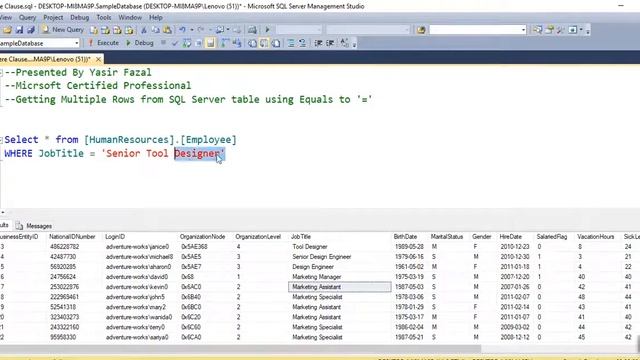This screenshot has height=360, width=640.
Task: Select NationalIDNumber cell 486228782
Action: pos(64,247)
